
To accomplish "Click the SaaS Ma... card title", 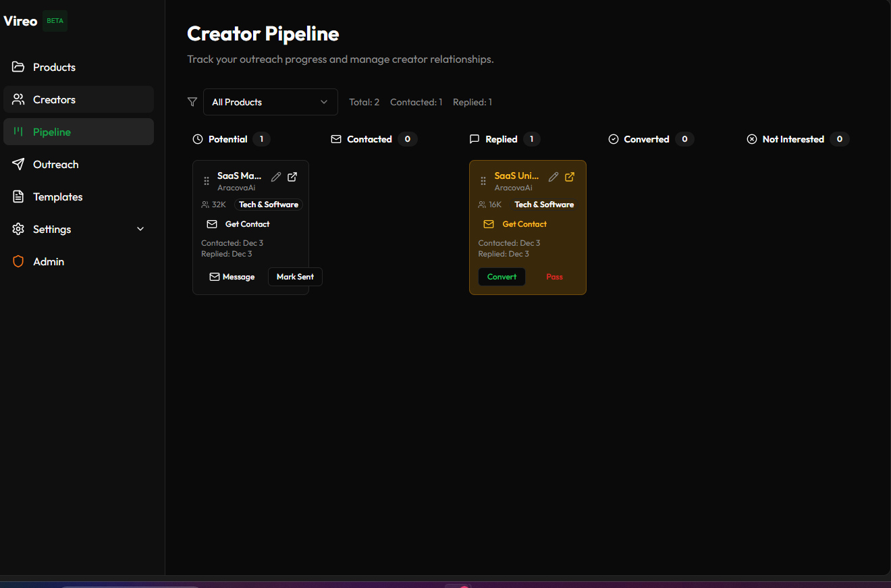I will pos(240,176).
